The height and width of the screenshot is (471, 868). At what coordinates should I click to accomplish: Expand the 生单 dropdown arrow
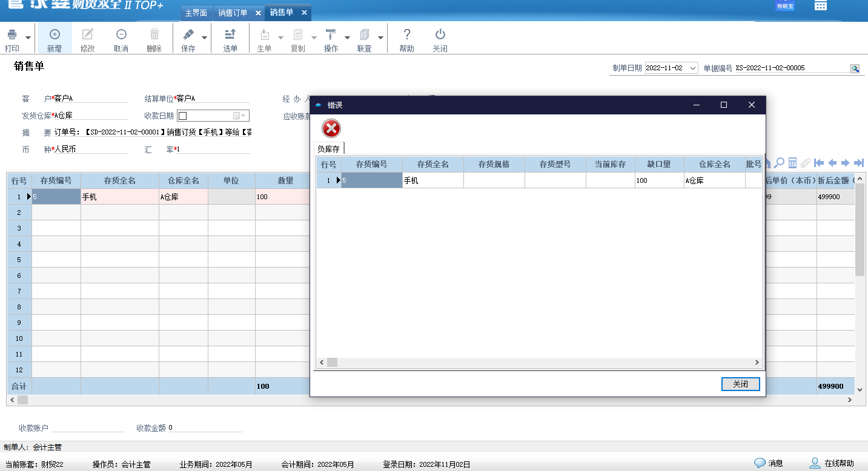[x=280, y=38]
